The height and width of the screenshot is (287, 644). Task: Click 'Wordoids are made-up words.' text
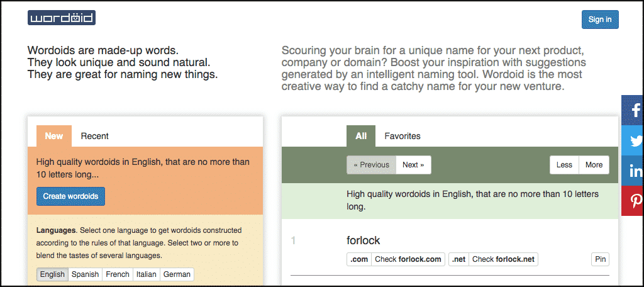click(x=103, y=50)
